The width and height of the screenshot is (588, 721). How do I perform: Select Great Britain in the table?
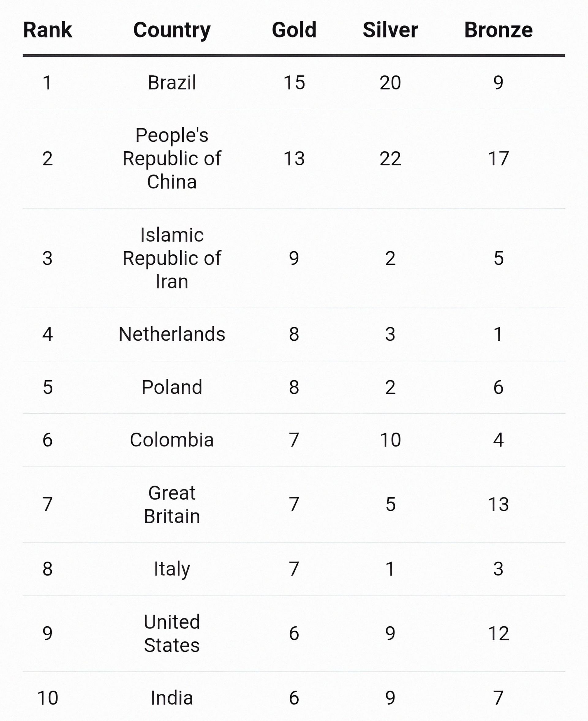[x=172, y=504]
